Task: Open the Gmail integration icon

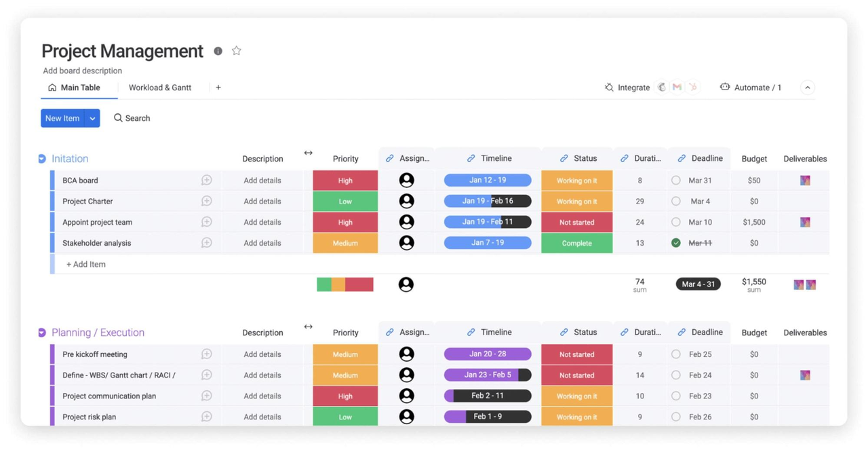Action: click(x=677, y=88)
